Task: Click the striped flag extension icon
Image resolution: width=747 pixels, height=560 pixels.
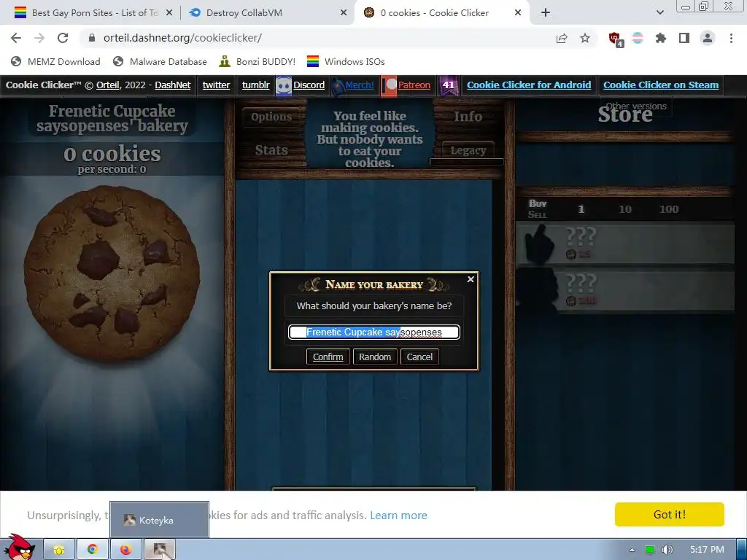Action: (x=638, y=38)
